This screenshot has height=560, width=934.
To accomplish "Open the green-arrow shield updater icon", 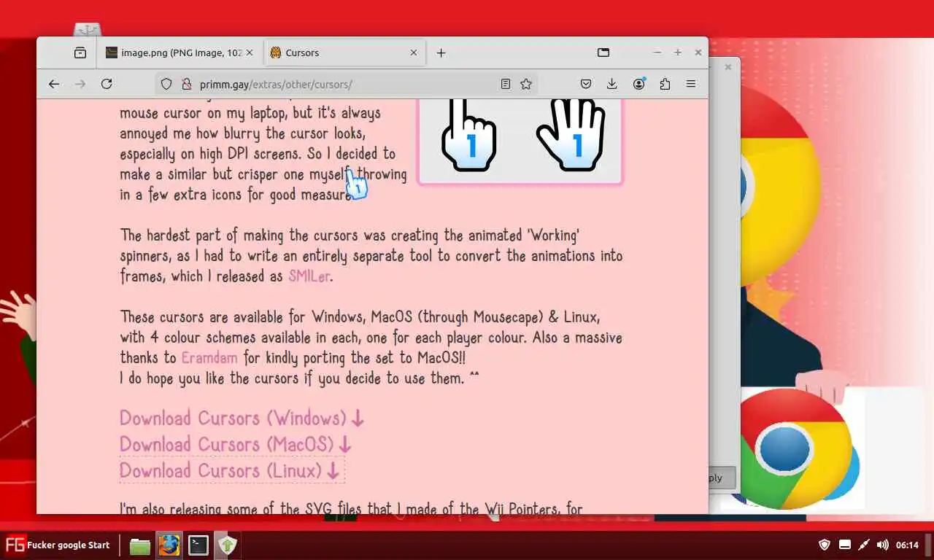I will [228, 545].
